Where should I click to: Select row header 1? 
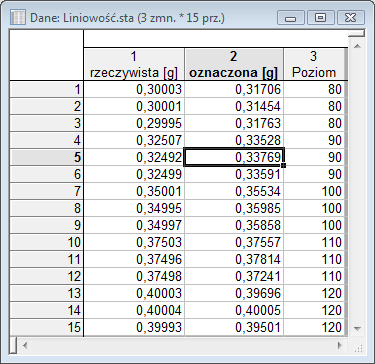pyautogui.click(x=47, y=90)
